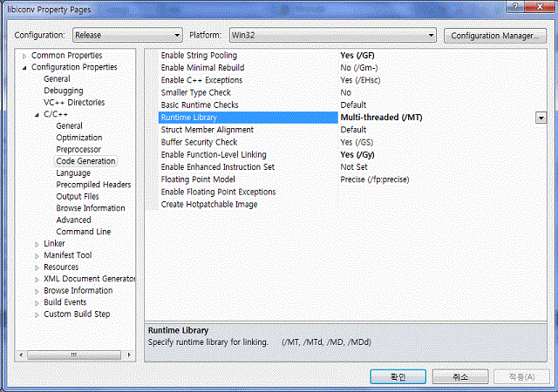The image size is (558, 392).
Task: Open the Runtime Library value dropdown arrow
Action: (x=541, y=118)
